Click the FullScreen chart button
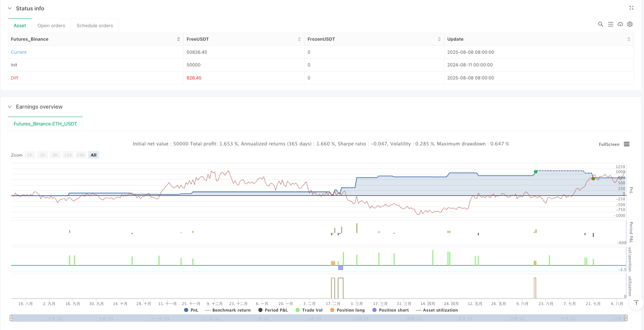 click(609, 144)
